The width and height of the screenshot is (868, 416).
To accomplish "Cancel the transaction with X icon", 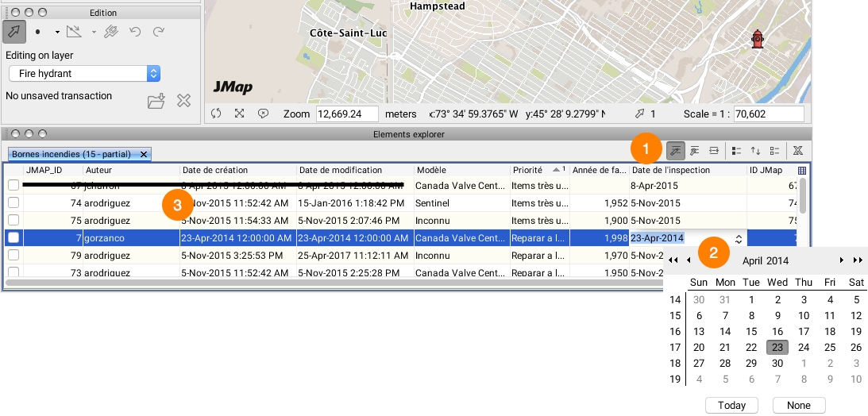I will (x=183, y=101).
